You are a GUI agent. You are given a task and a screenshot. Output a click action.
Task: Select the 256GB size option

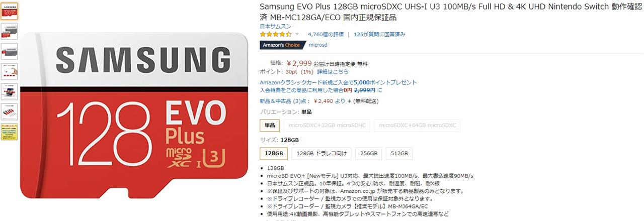click(x=368, y=154)
